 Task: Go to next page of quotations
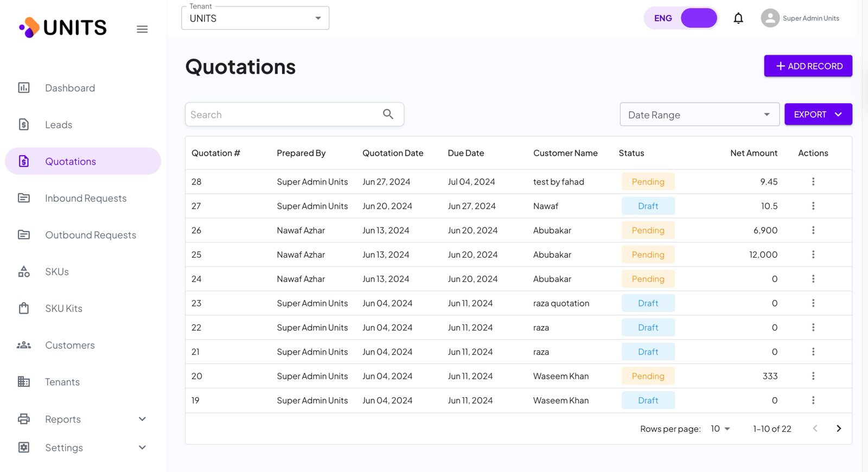pos(839,429)
